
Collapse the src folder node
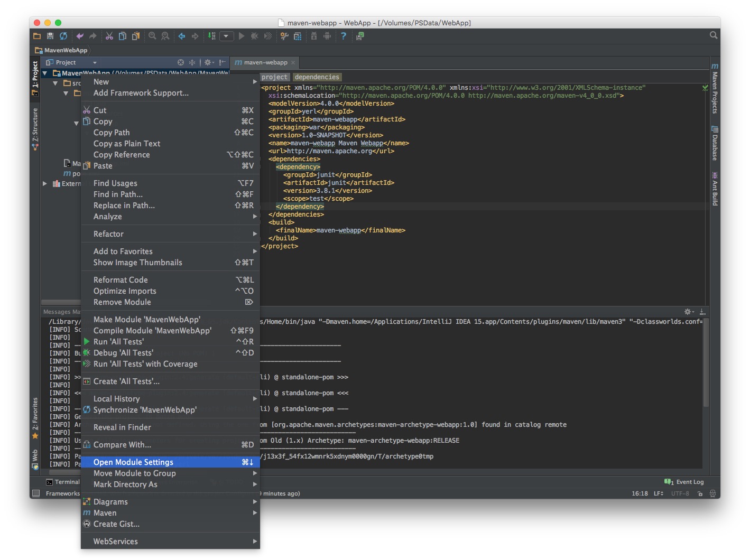[x=55, y=83]
